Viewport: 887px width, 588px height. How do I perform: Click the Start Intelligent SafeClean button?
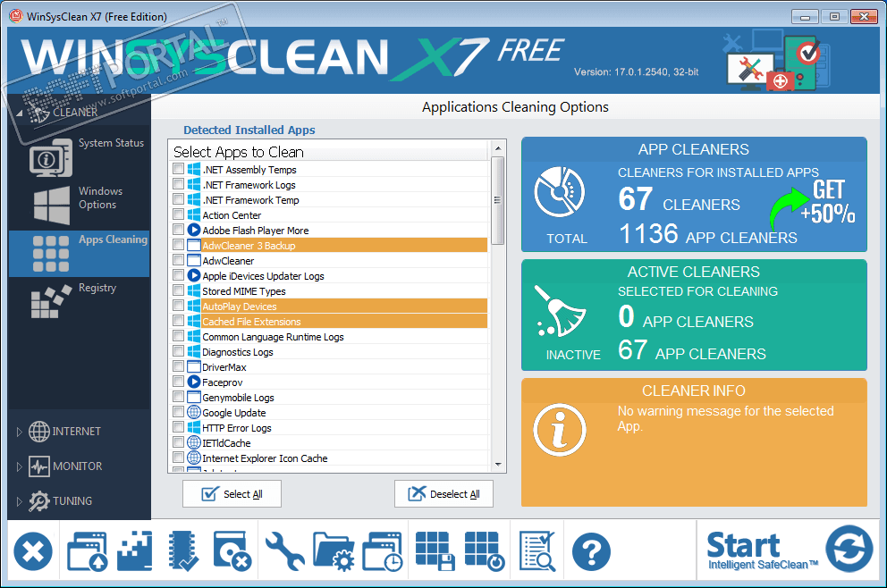790,550
